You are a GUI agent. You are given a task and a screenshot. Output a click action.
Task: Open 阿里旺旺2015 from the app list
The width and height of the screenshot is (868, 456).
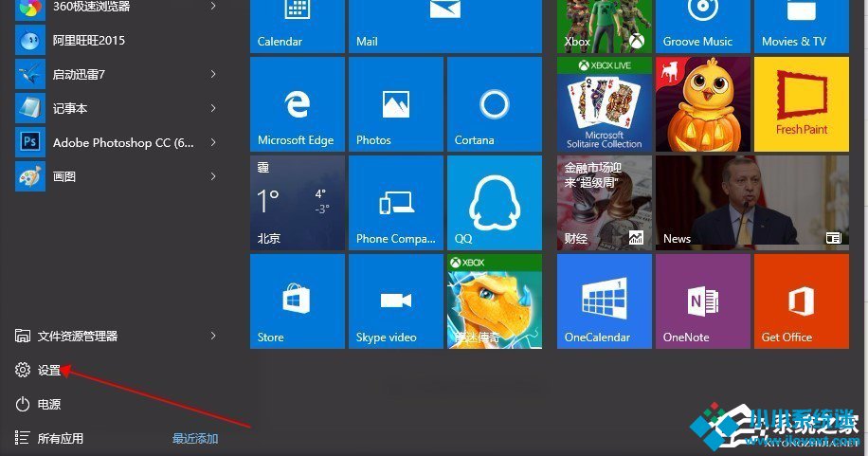117,41
